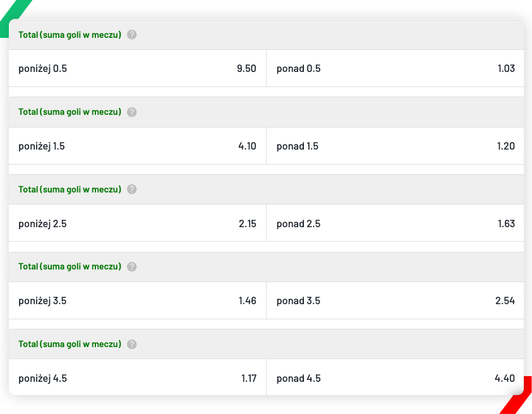Choose poniżej 2.5 at 2.15
This screenshot has height=414, width=532.
[137, 223]
